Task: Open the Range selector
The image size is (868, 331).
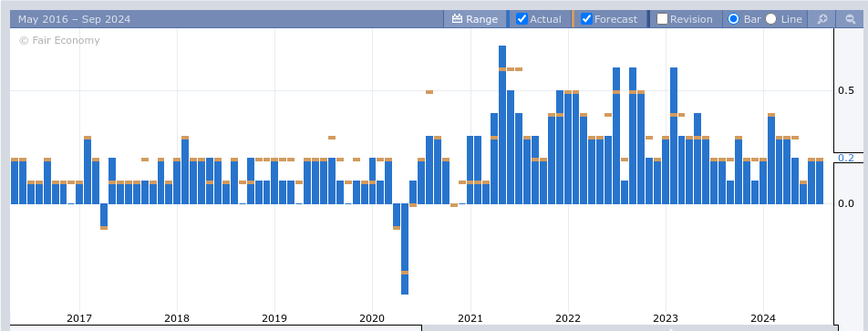Action: [x=475, y=19]
